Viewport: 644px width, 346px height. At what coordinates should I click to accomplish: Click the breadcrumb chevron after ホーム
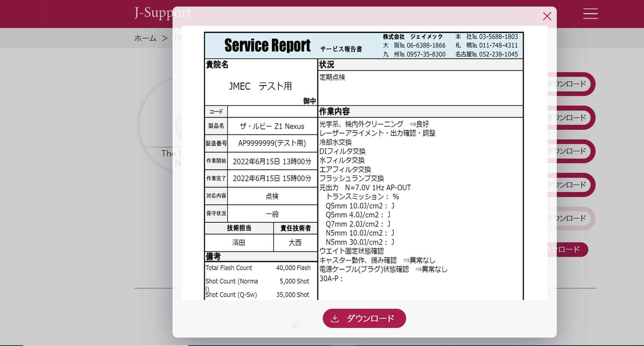[x=165, y=38]
